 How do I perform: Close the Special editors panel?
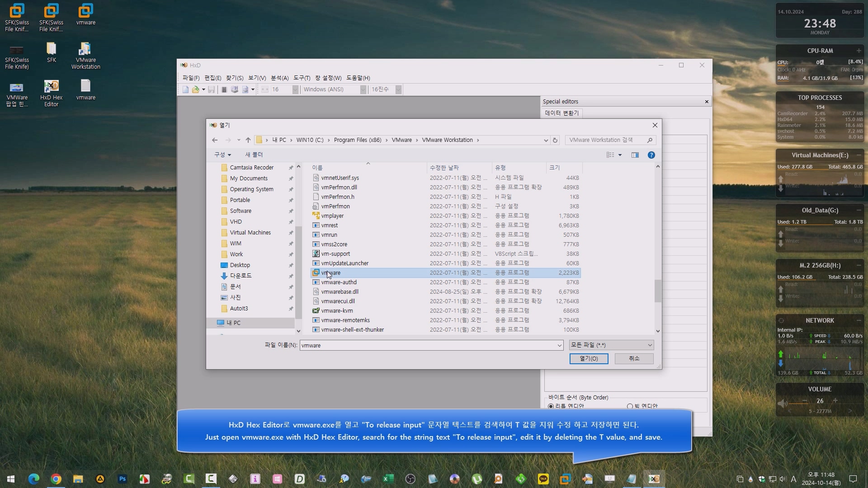[707, 102]
